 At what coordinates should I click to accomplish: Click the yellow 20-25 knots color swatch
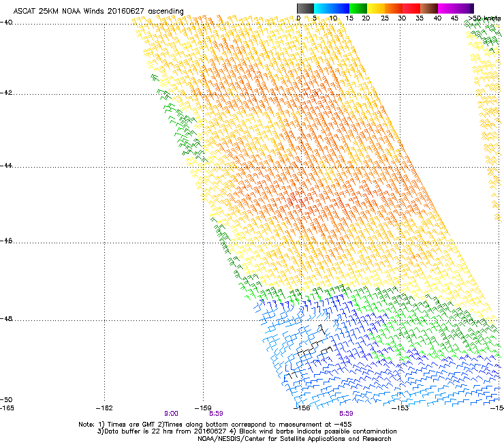[x=376, y=8]
